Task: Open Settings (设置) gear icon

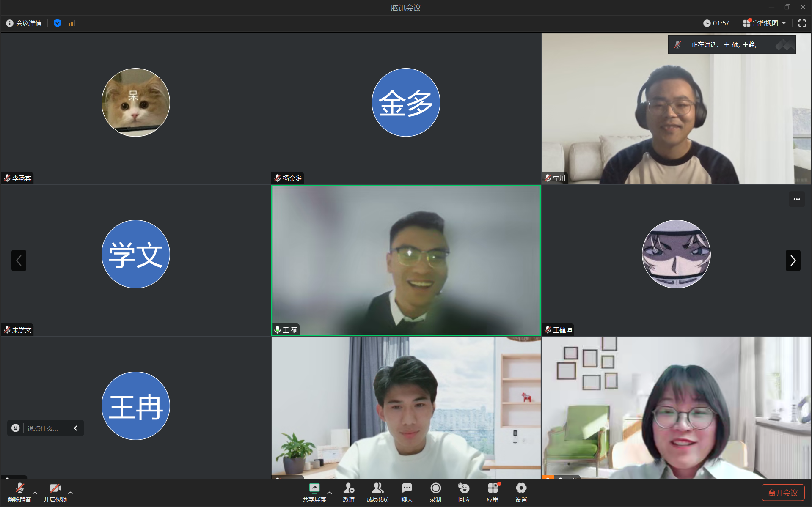Action: click(521, 489)
